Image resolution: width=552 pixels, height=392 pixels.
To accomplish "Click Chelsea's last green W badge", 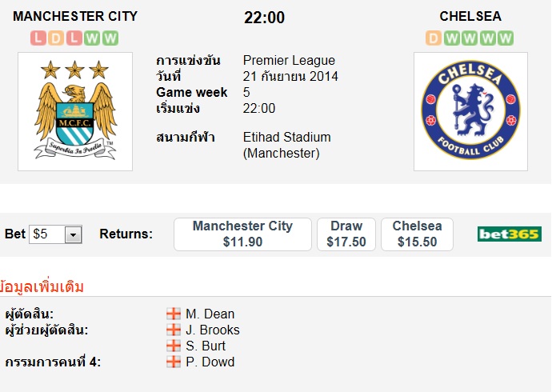I will pyautogui.click(x=506, y=38).
